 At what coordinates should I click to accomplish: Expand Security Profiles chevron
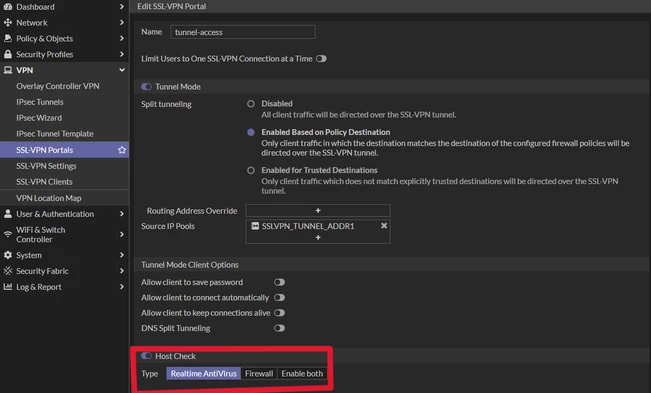(122, 54)
